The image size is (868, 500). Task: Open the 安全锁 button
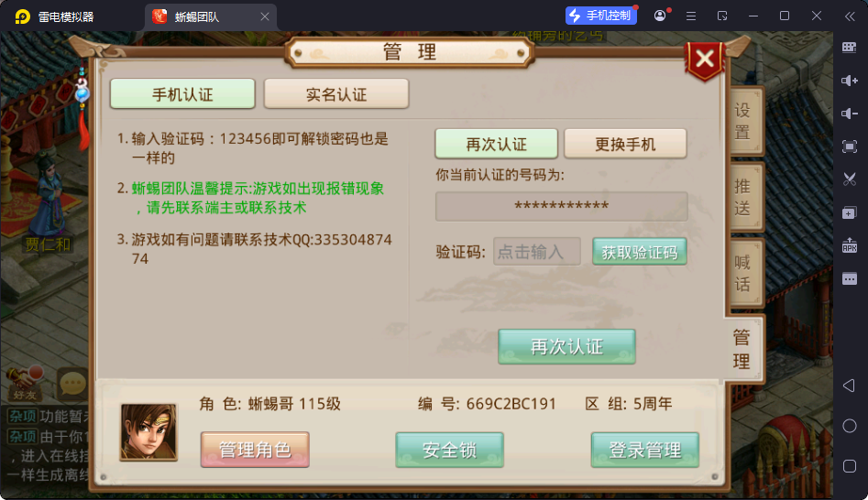click(x=449, y=450)
